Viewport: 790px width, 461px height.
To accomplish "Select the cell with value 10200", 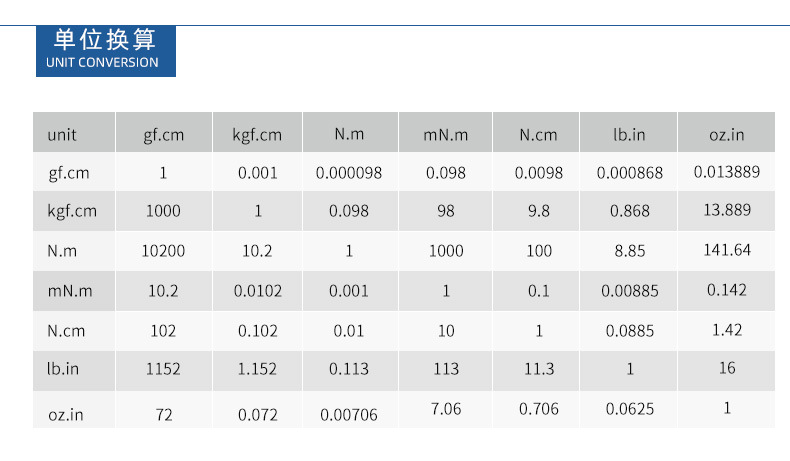I will (x=164, y=250).
